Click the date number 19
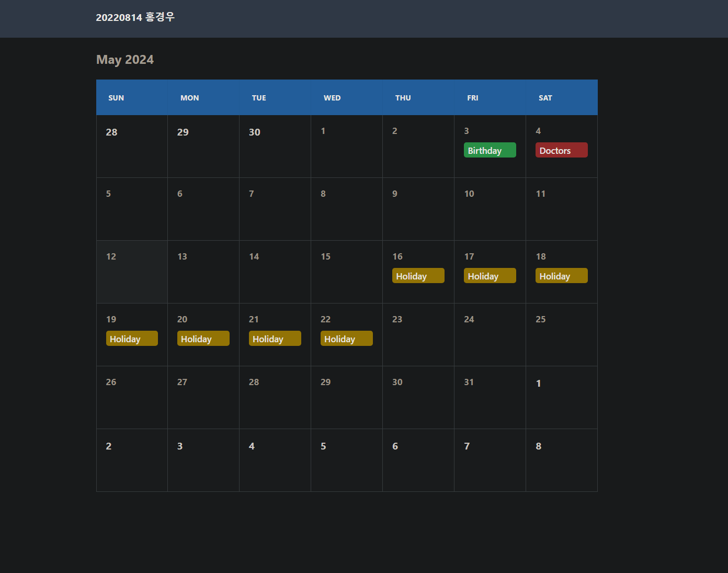 pos(111,319)
